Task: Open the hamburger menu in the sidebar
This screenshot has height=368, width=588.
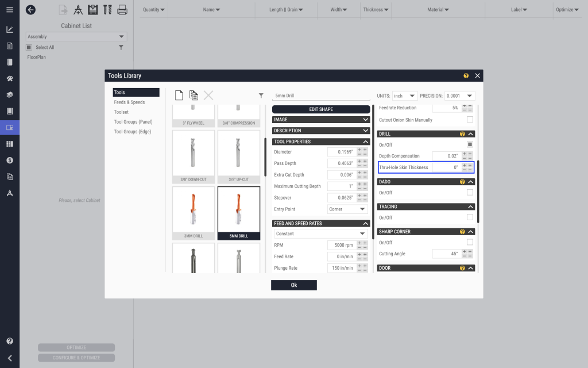Action: pyautogui.click(x=10, y=10)
